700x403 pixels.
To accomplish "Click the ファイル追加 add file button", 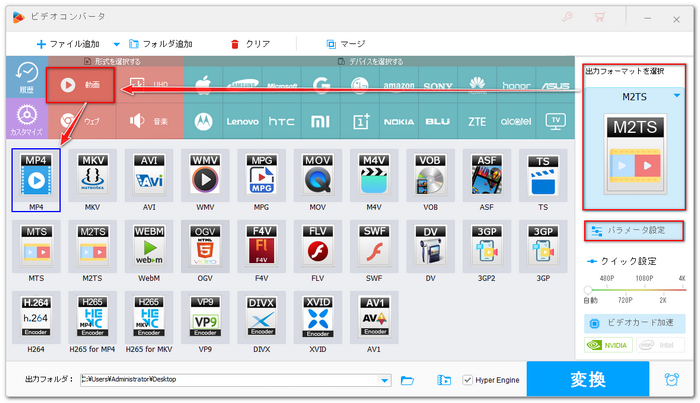I will click(x=68, y=44).
